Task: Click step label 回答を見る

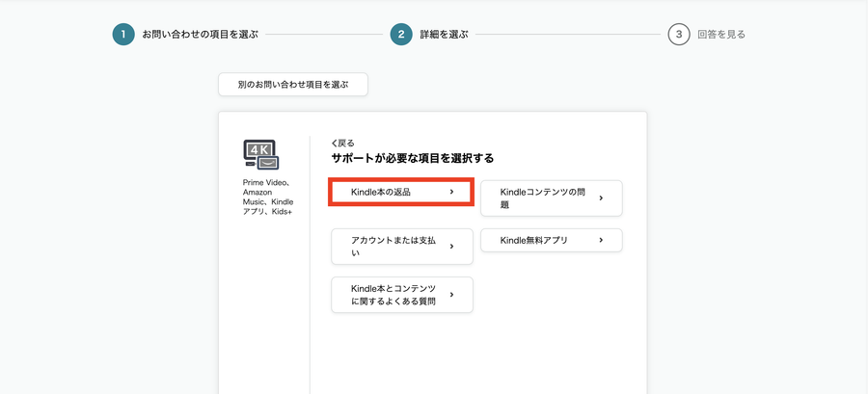Action: pos(721,35)
